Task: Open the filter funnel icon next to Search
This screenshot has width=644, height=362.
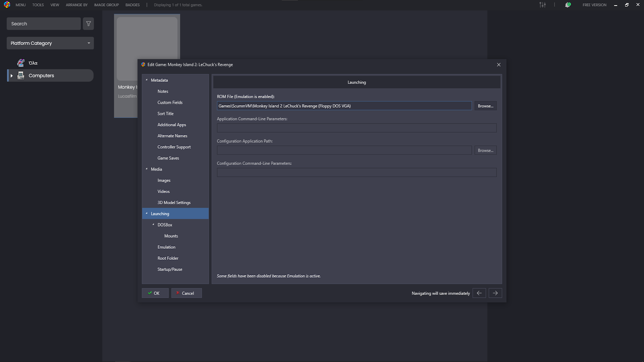Action: pos(89,24)
